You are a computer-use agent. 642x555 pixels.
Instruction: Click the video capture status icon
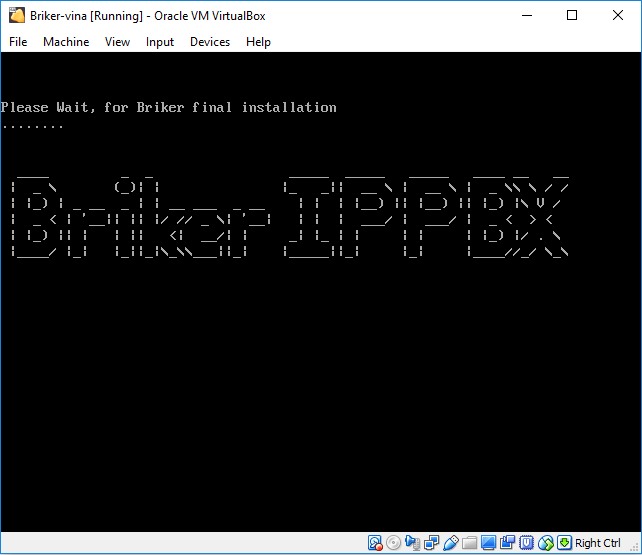coord(507,543)
